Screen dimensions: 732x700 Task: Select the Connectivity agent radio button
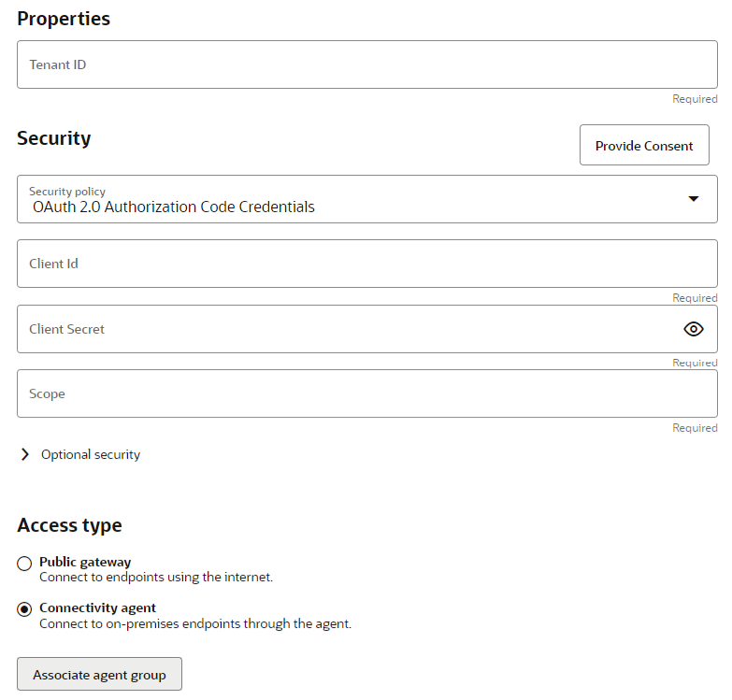coord(24,609)
